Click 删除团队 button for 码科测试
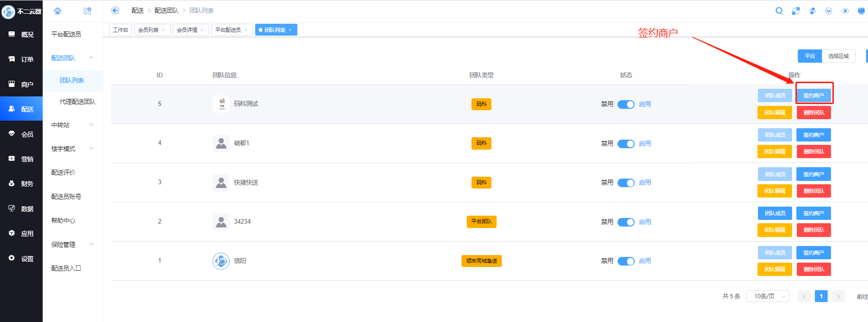 point(814,113)
